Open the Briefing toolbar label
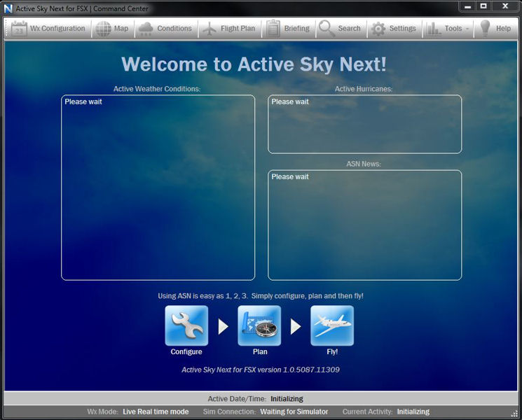522x420 pixels. (x=296, y=29)
